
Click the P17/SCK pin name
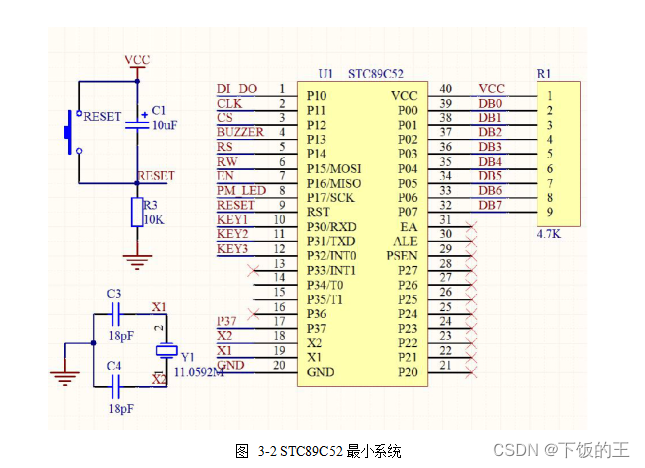click(x=330, y=198)
